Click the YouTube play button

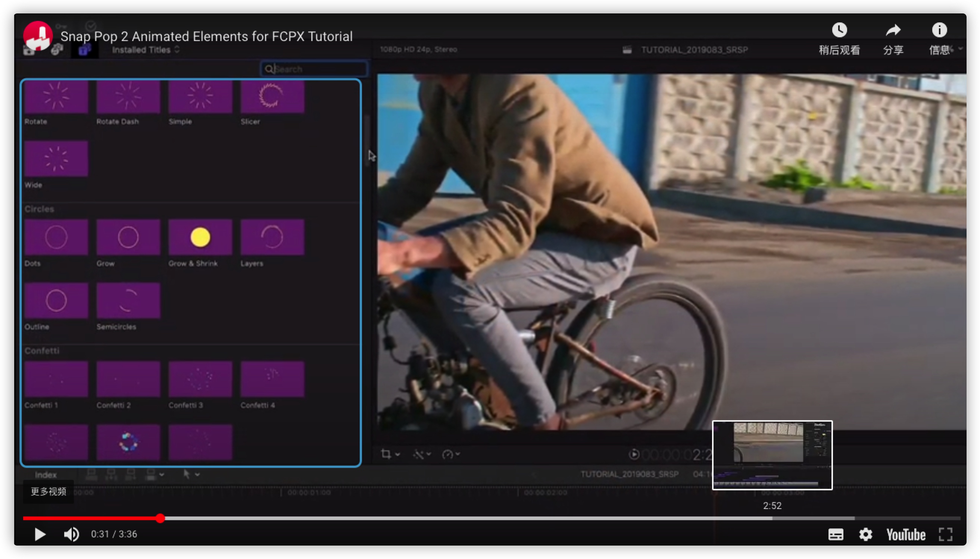pos(40,534)
